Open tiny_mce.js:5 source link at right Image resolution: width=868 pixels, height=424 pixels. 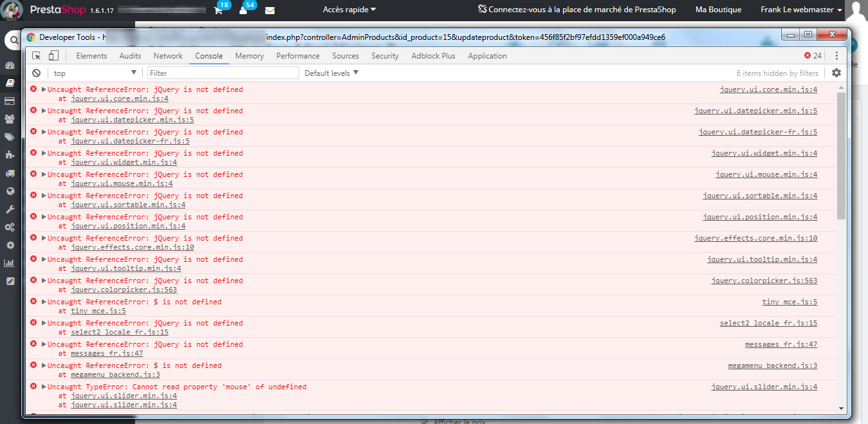point(790,302)
